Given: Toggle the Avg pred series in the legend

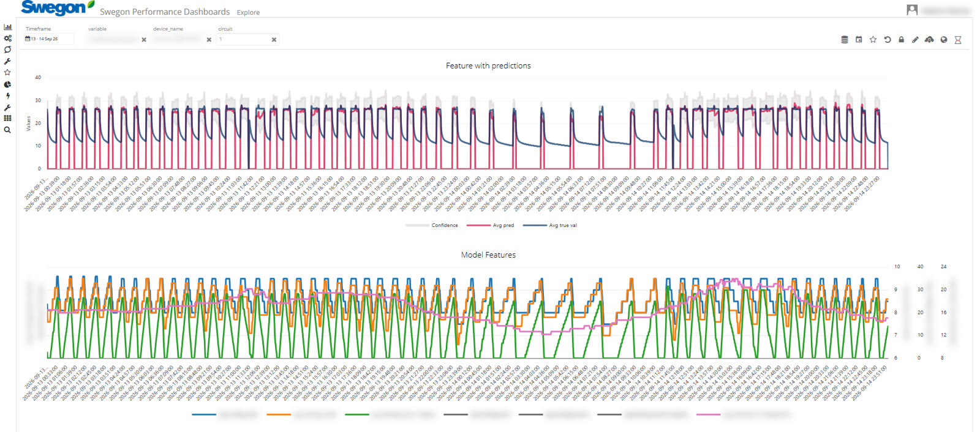Looking at the screenshot, I should (490, 225).
